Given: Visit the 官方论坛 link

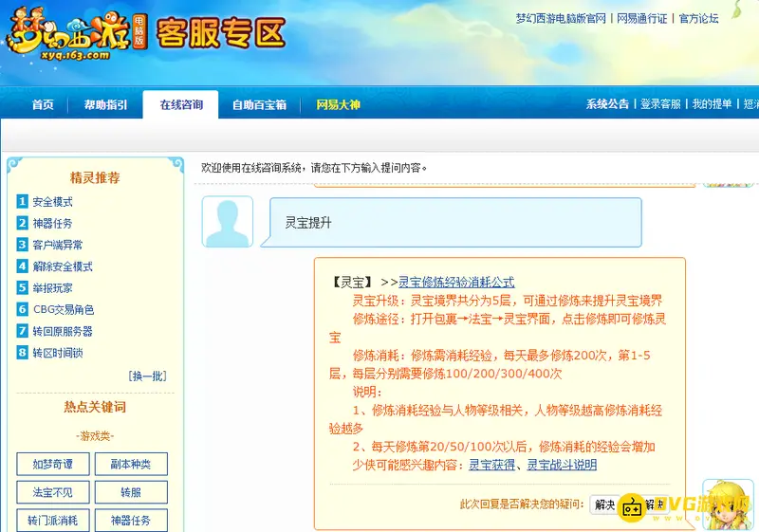Looking at the screenshot, I should pos(698,18).
